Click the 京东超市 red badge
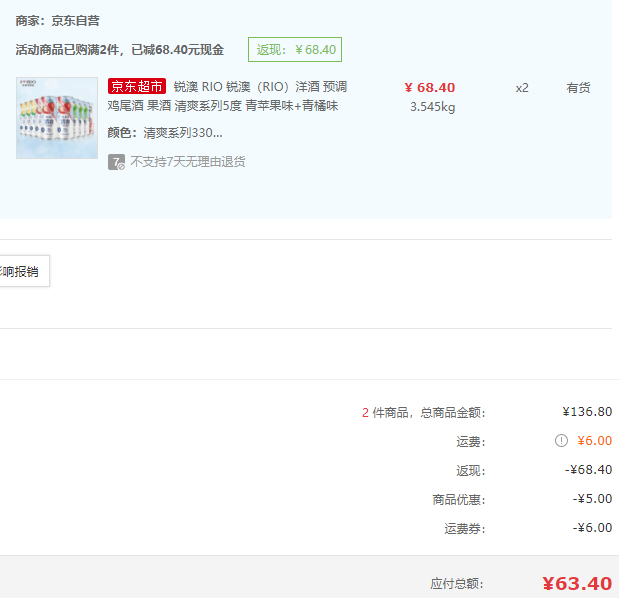 pyautogui.click(x=137, y=86)
